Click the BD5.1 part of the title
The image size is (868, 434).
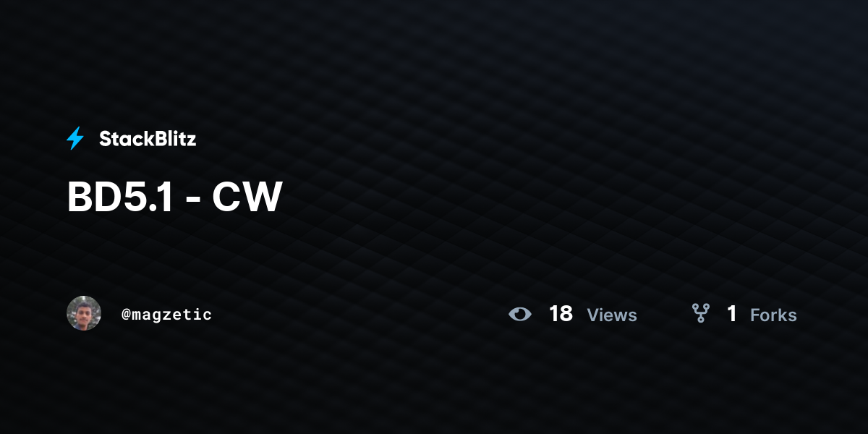[120, 197]
